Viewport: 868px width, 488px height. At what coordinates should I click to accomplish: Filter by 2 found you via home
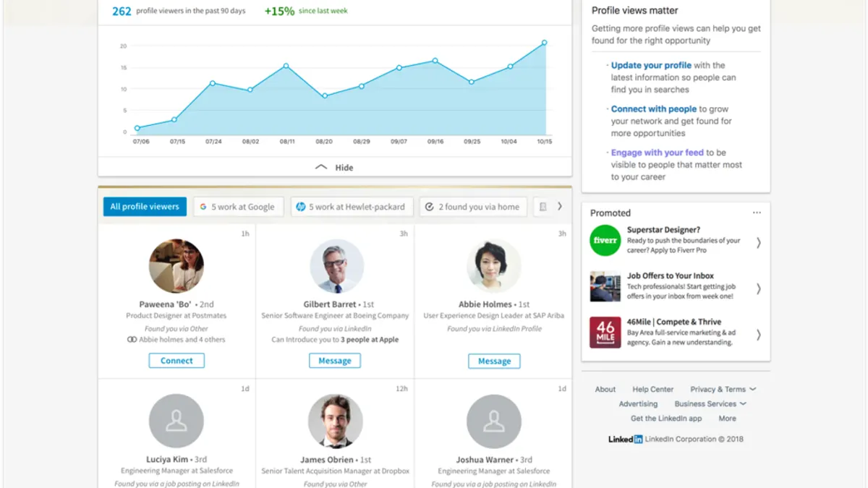coord(473,207)
